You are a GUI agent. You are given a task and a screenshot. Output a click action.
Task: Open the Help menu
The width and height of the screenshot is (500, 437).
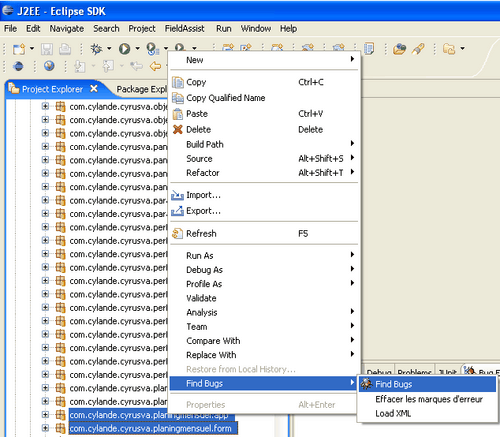click(288, 29)
